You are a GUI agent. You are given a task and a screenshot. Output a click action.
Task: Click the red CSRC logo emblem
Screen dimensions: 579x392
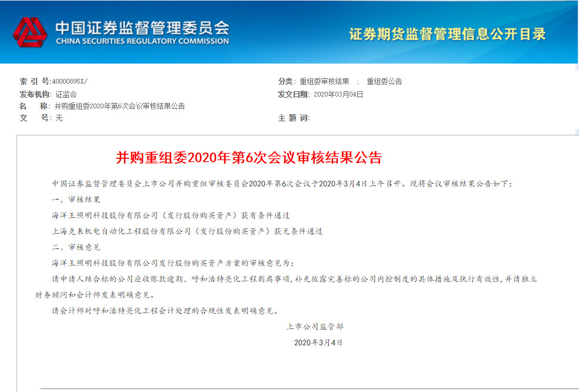pos(30,32)
